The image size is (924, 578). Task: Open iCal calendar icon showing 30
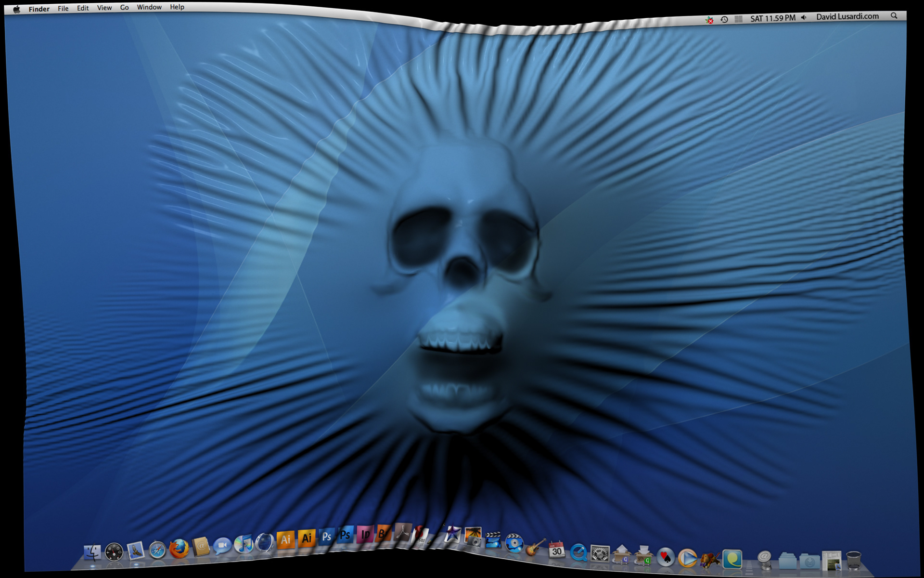[557, 550]
